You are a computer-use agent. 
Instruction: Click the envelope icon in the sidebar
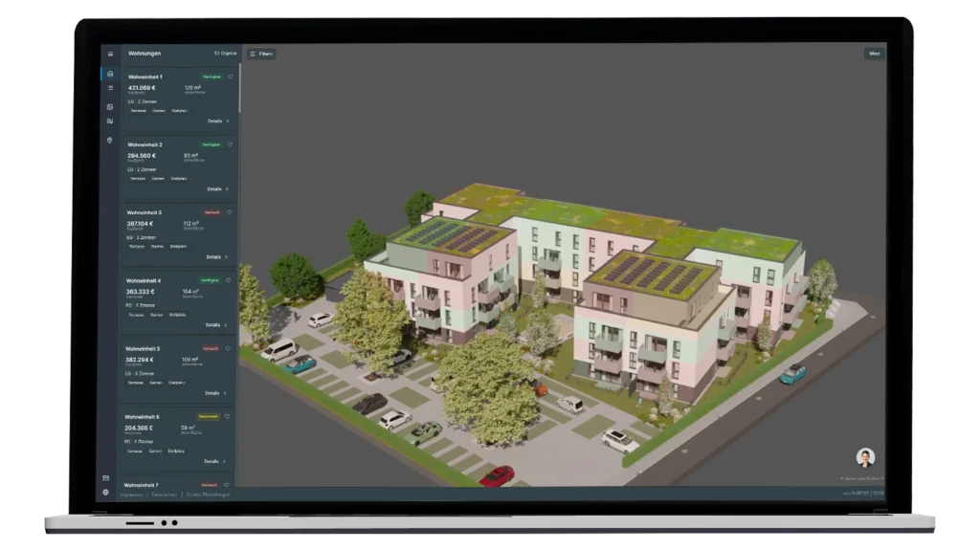coord(109,107)
